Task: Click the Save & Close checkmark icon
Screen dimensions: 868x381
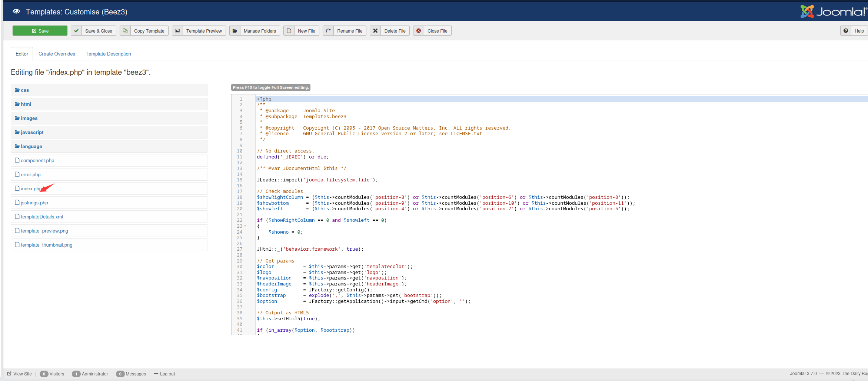Action: coord(76,31)
